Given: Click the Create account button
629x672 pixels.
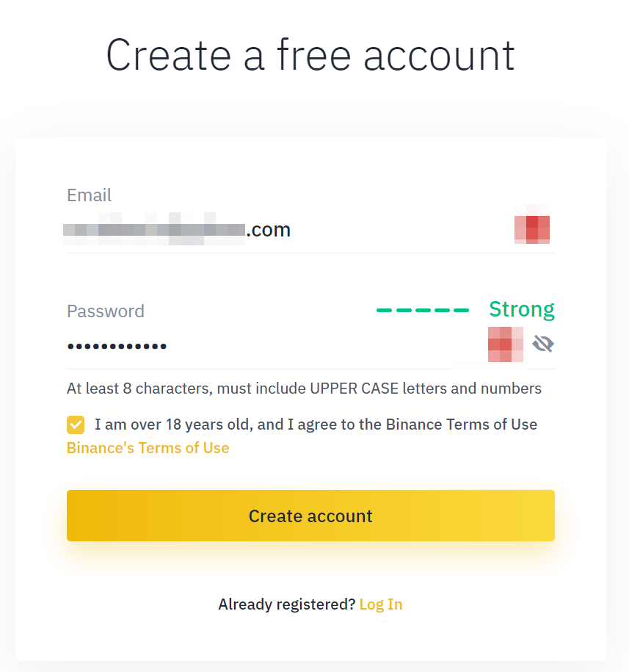Looking at the screenshot, I should click(310, 516).
